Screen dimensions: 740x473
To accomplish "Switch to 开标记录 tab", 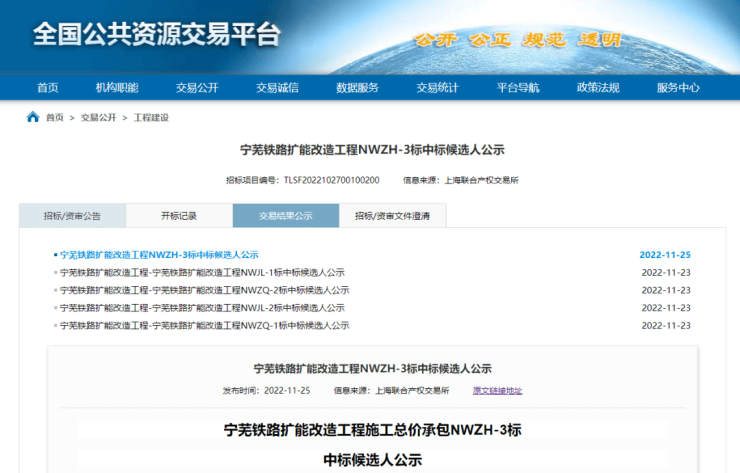I will point(179,216).
